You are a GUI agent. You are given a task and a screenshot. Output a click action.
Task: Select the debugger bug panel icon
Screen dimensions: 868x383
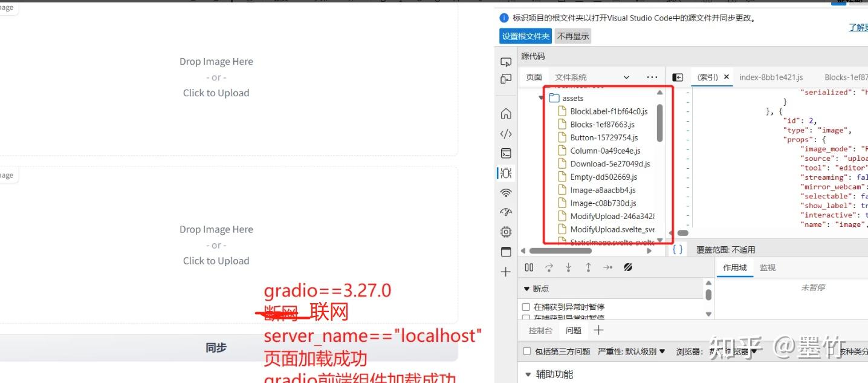(x=505, y=172)
